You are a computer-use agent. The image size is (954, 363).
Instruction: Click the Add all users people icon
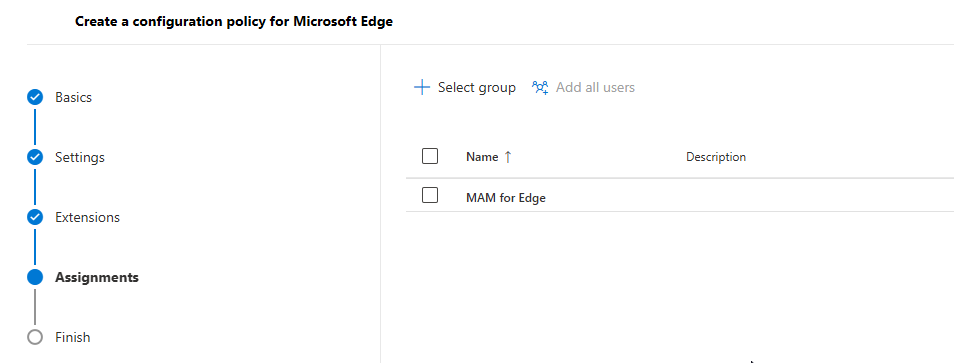(540, 88)
